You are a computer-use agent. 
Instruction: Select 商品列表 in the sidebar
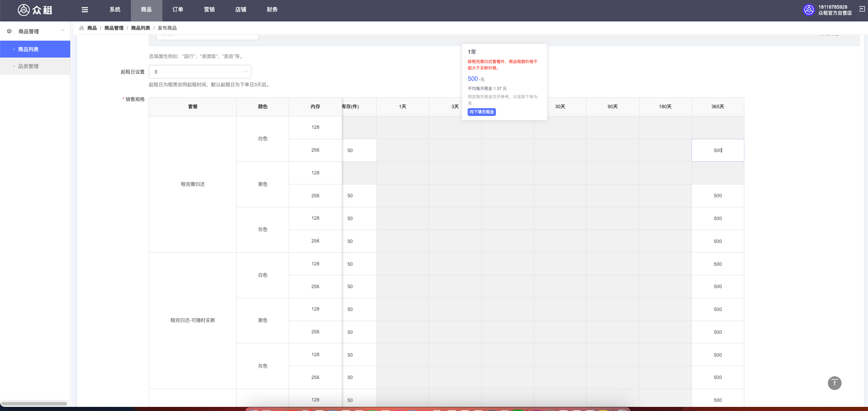pyautogui.click(x=35, y=49)
